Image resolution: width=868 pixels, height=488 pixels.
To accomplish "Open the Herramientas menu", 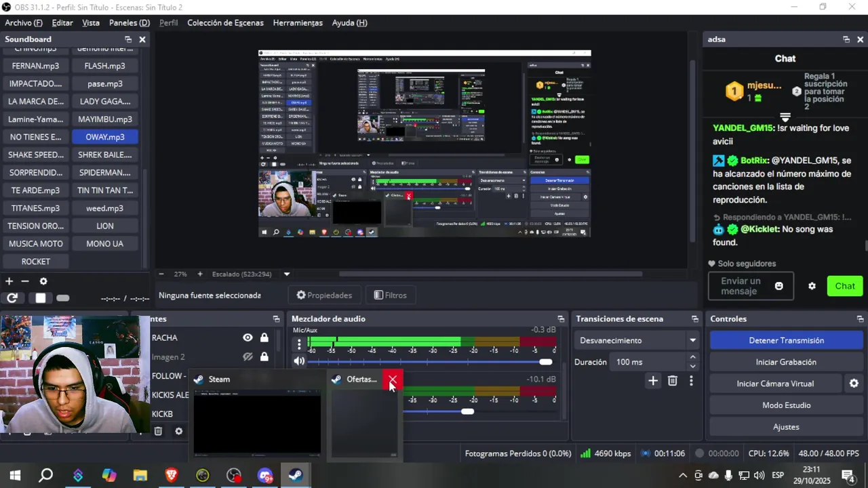I will 298,22.
